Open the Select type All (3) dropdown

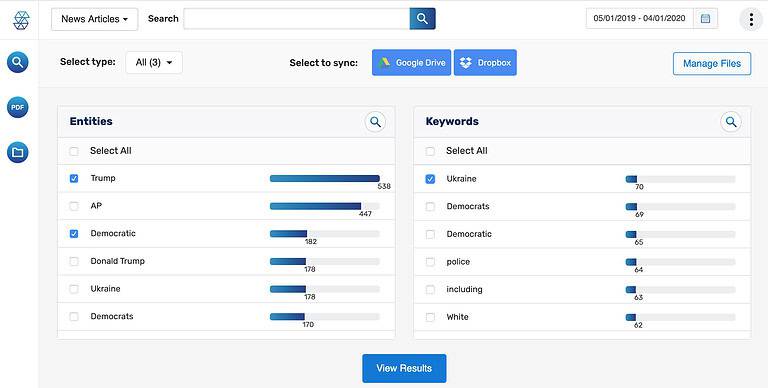click(154, 62)
